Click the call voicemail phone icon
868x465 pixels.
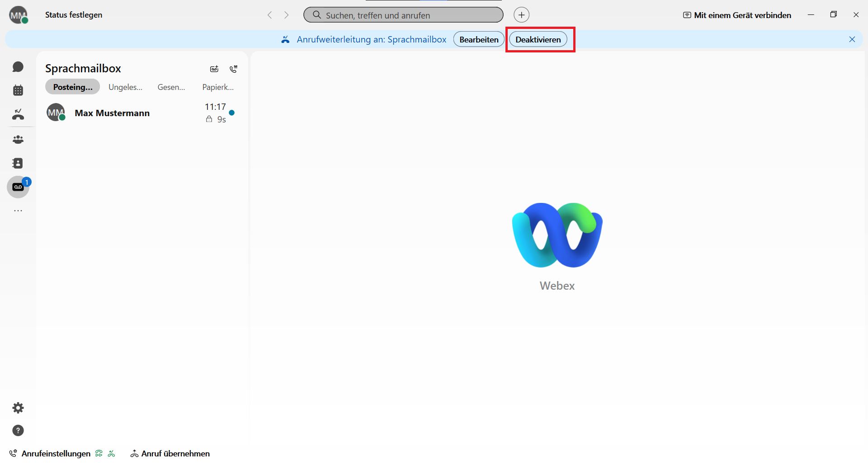click(x=233, y=69)
